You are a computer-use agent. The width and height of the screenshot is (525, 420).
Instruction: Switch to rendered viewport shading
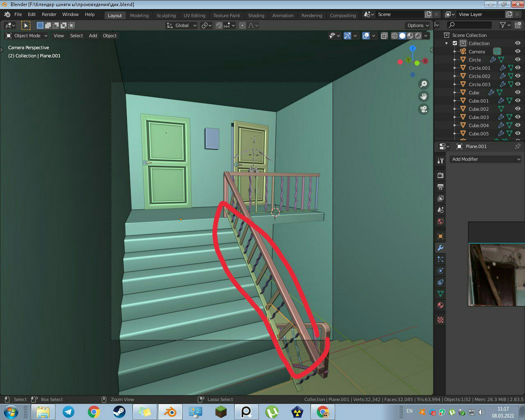418,36
